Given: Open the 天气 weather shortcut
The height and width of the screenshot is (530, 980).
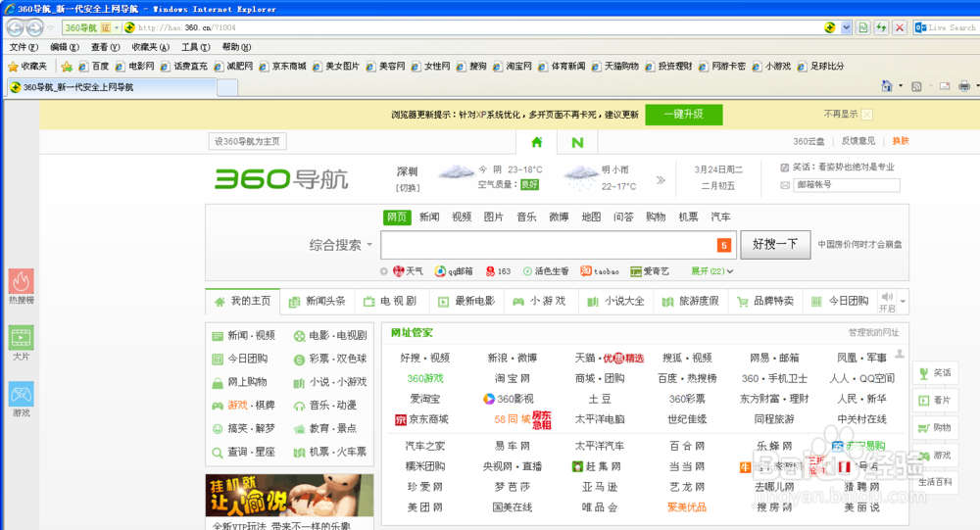Looking at the screenshot, I should pos(408,271).
